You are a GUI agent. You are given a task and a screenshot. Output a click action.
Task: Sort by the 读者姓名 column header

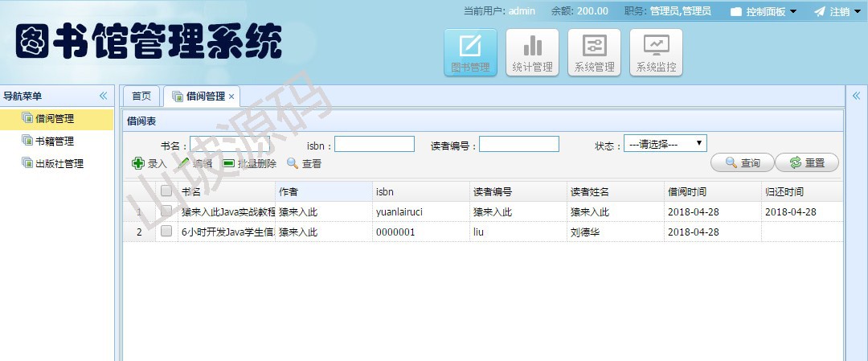[616, 191]
